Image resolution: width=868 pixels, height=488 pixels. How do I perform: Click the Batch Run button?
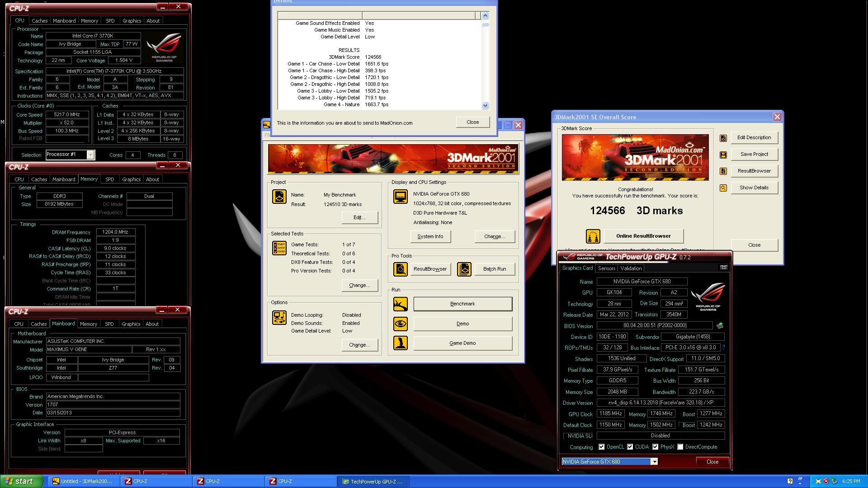[x=494, y=269]
